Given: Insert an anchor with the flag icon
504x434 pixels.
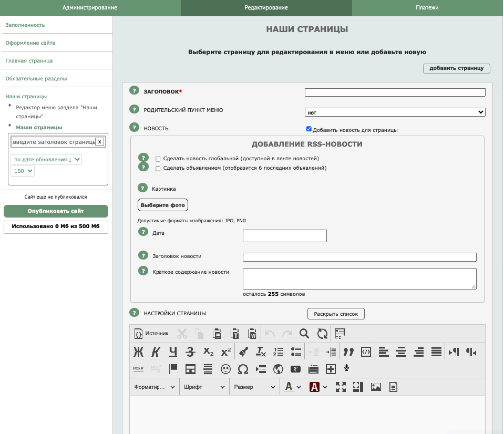Looking at the screenshot, I should 173,369.
